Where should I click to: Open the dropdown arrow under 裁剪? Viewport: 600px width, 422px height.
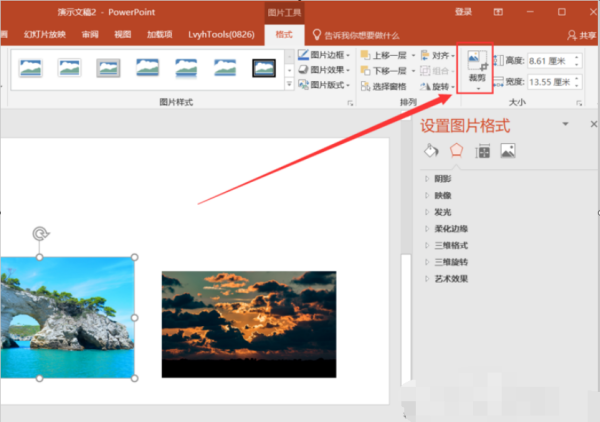478,88
